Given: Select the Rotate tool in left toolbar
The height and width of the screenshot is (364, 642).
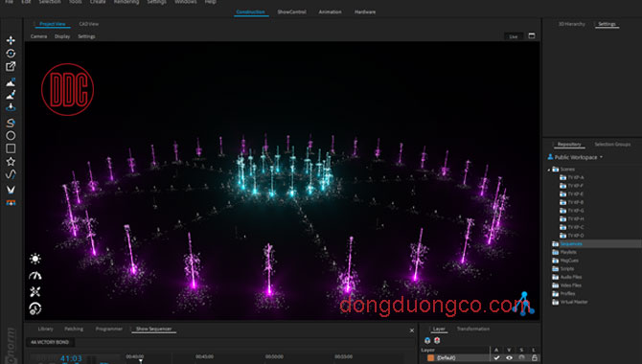Looking at the screenshot, I should tap(11, 54).
